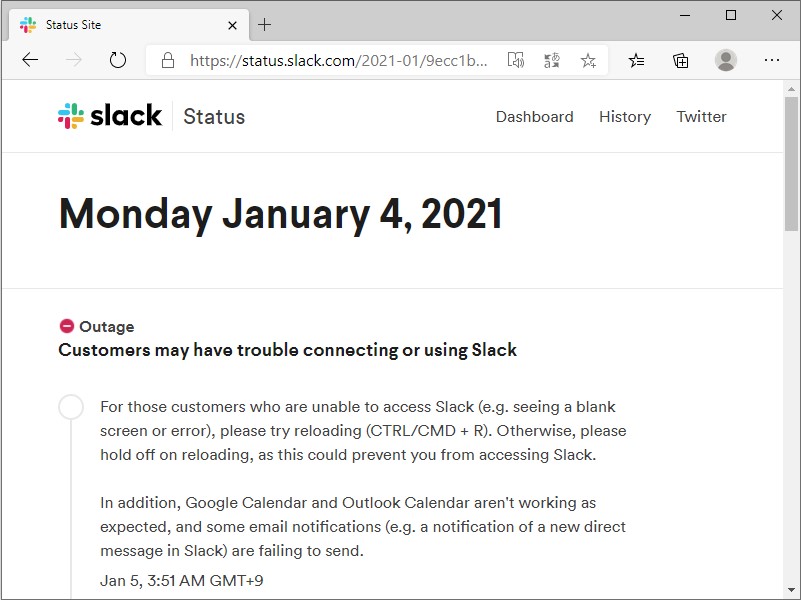Open the History page
The width and height of the screenshot is (801, 600).
[x=624, y=117]
